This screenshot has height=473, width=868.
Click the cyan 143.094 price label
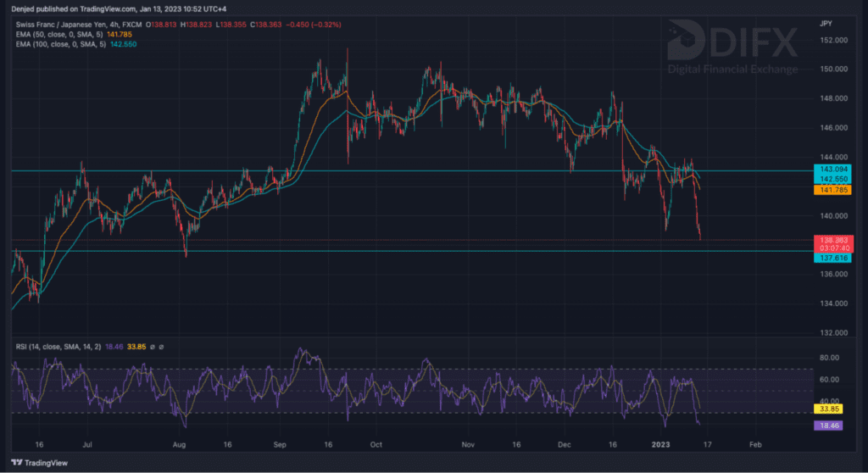[x=830, y=170]
